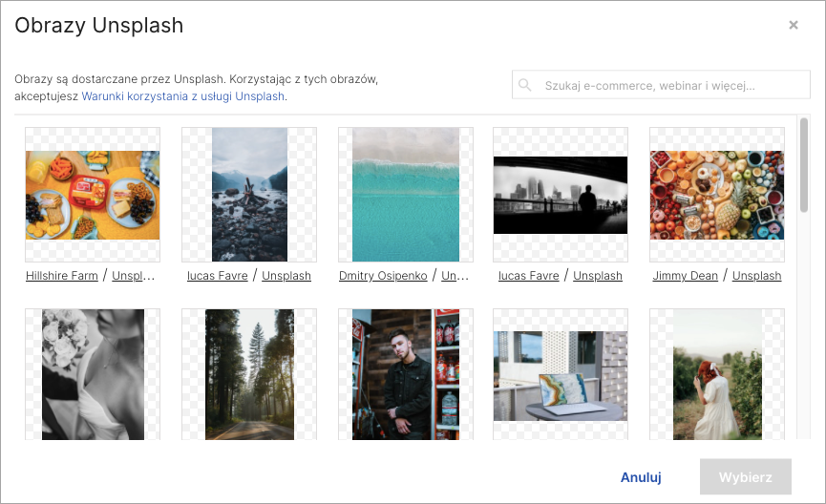Pick the man in dark jacket photo

pos(405,374)
